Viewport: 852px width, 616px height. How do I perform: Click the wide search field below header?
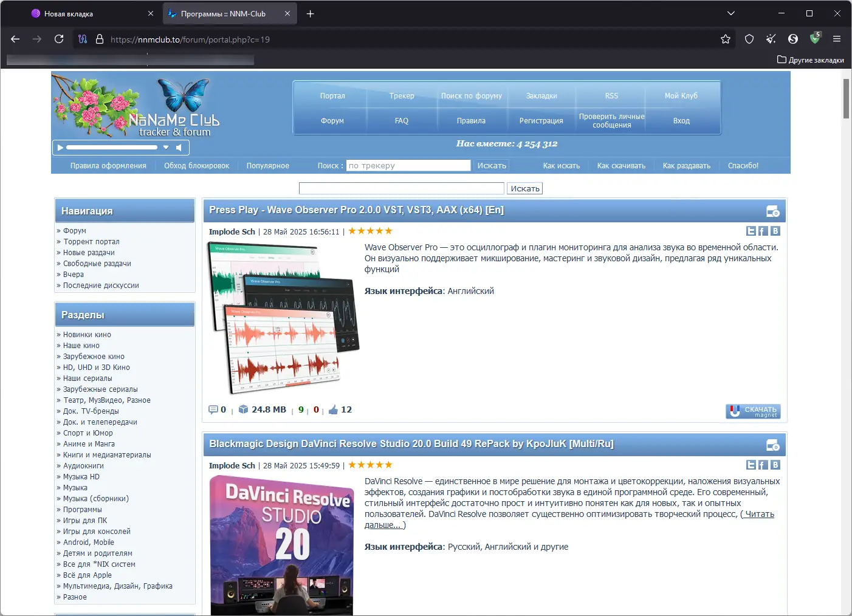pyautogui.click(x=402, y=188)
